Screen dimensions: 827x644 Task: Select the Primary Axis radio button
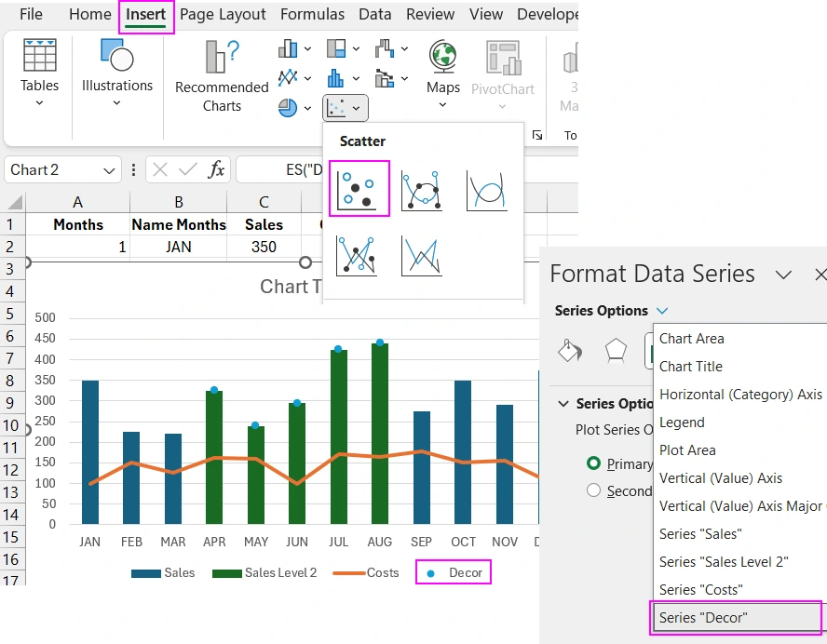[x=593, y=463]
